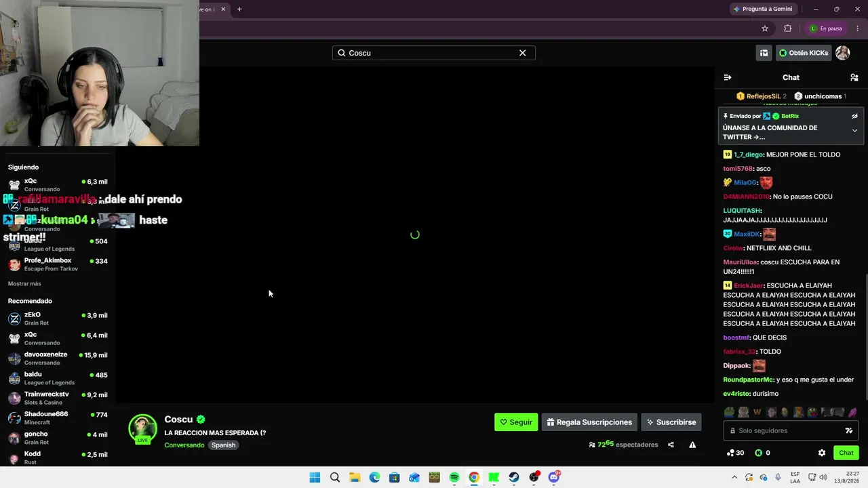Open zEkO in Recomendado list
Viewport: 868px width, 488px height.
pyautogui.click(x=58, y=319)
